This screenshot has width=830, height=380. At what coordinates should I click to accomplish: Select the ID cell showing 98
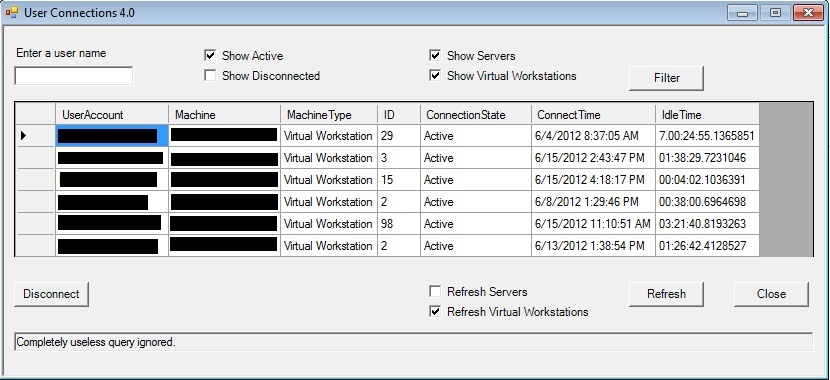coord(399,224)
